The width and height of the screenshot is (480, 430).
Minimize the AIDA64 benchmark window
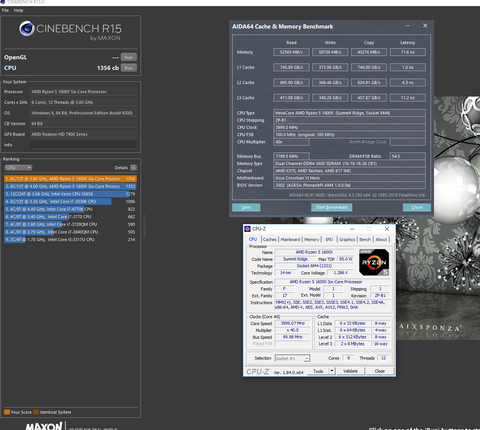click(408, 26)
